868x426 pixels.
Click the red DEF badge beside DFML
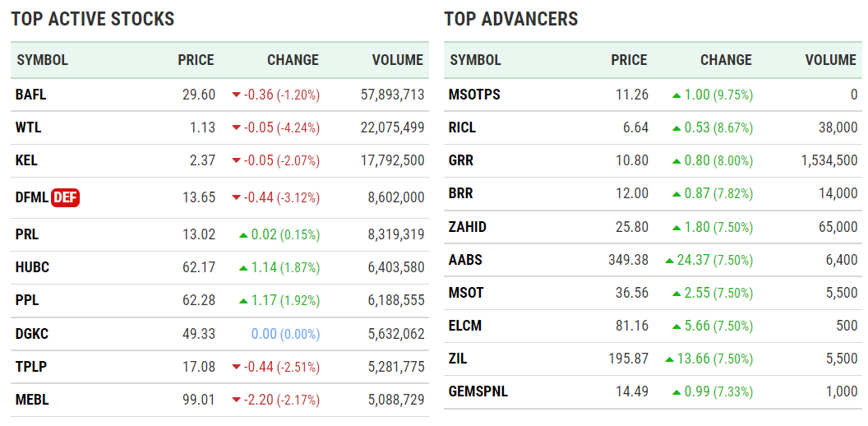[65, 197]
